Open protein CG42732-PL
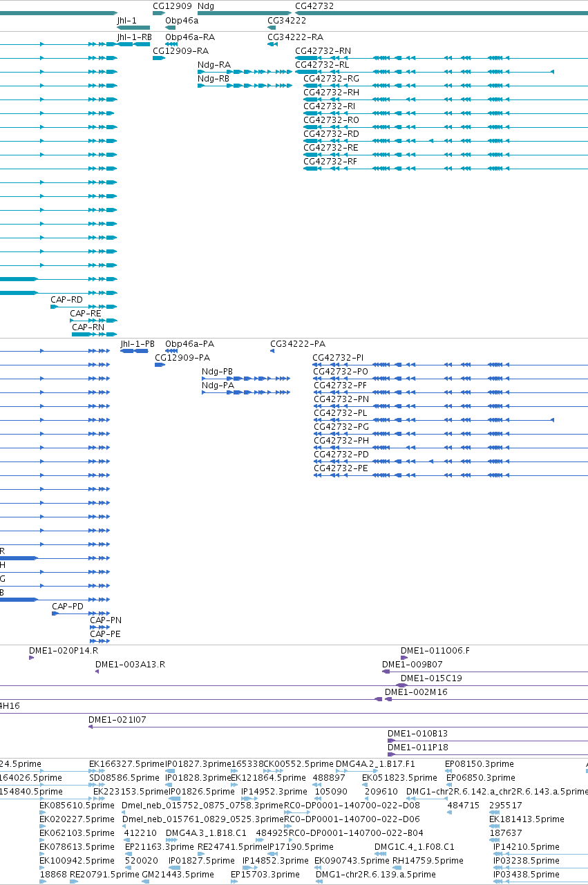This screenshot has width=588, height=885. [x=341, y=413]
